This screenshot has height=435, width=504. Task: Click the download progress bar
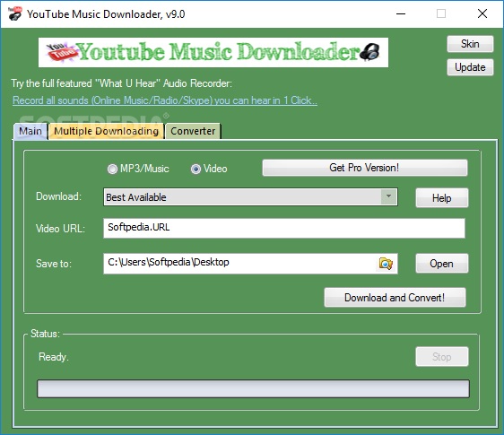tap(253, 388)
